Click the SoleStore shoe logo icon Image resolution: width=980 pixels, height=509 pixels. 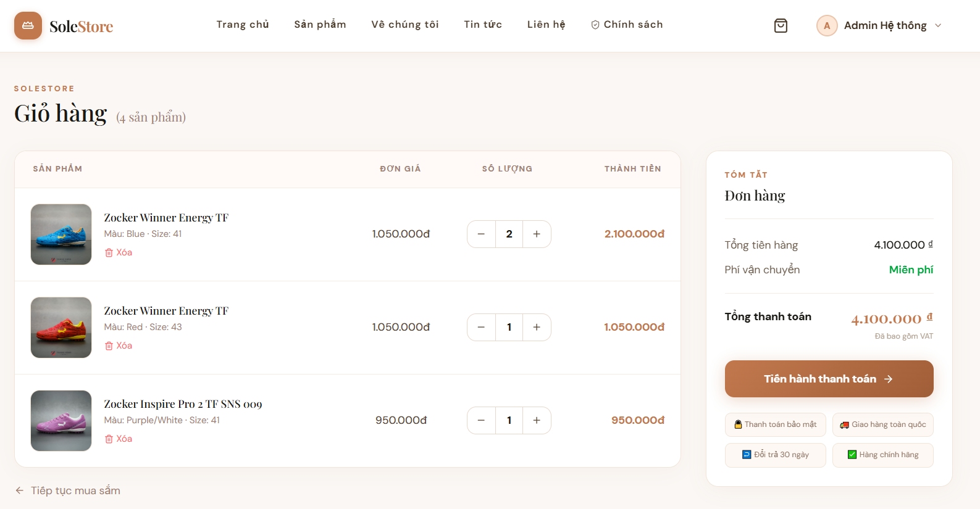tap(28, 26)
